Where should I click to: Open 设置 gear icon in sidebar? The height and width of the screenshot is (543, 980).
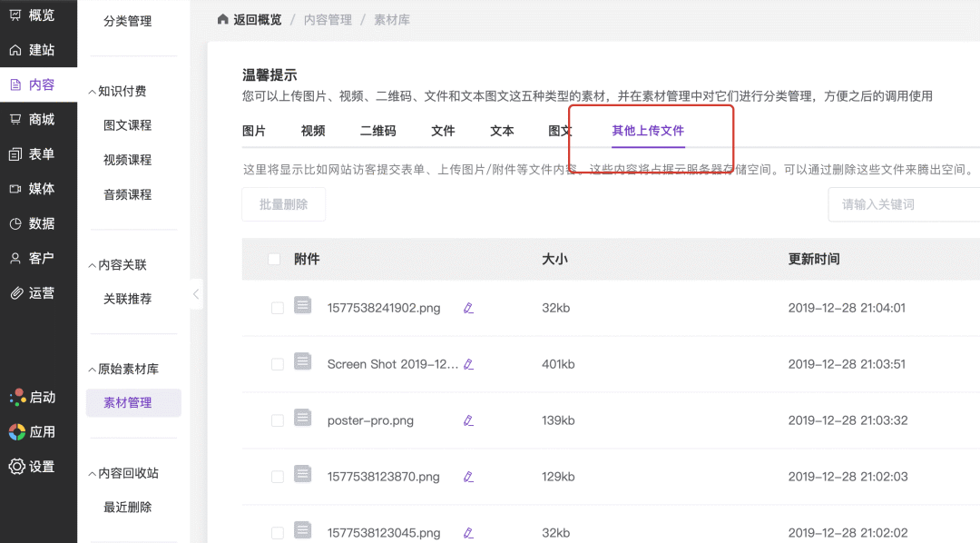click(16, 466)
